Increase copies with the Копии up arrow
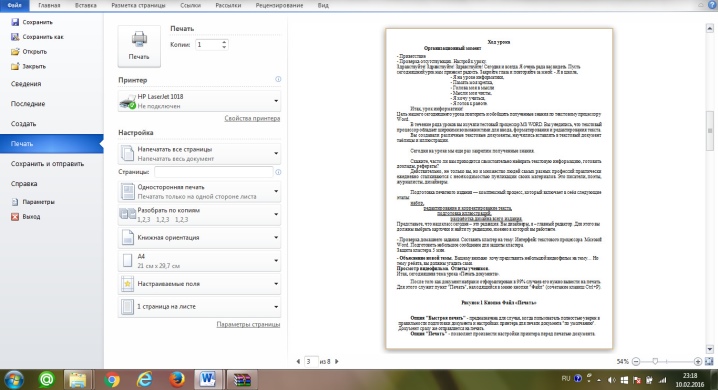The width and height of the screenshot is (718, 390). tap(224, 42)
